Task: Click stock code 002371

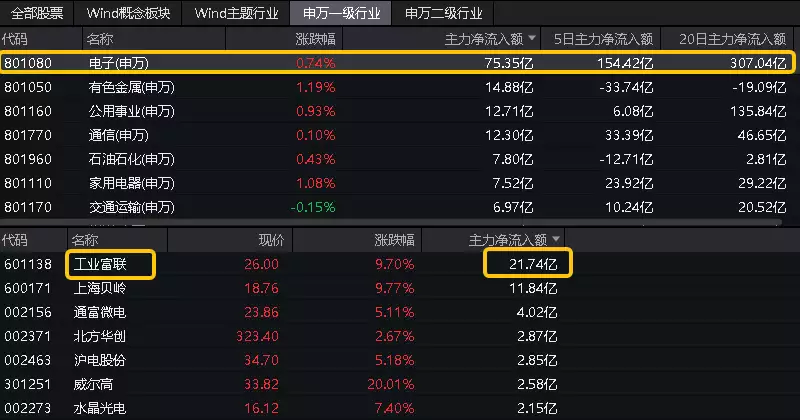Action: click(28, 336)
